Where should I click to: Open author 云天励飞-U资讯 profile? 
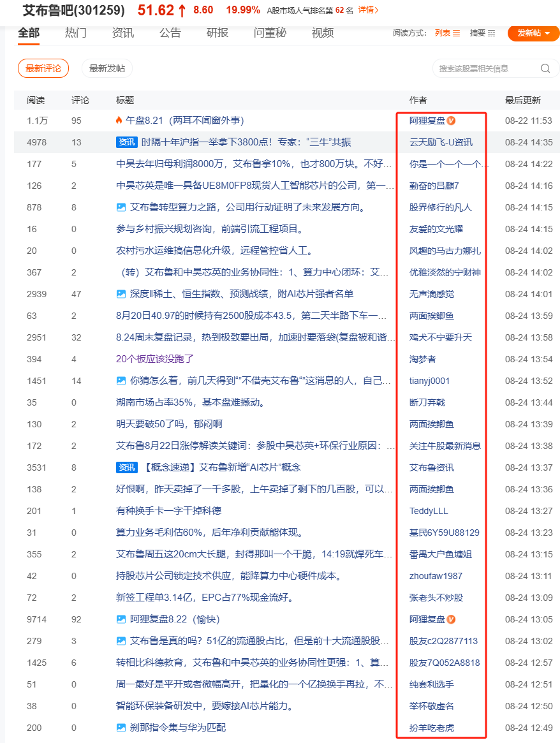(x=441, y=142)
